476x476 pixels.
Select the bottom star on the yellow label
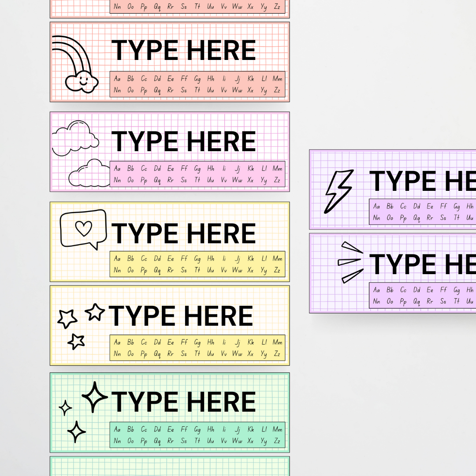click(76, 341)
